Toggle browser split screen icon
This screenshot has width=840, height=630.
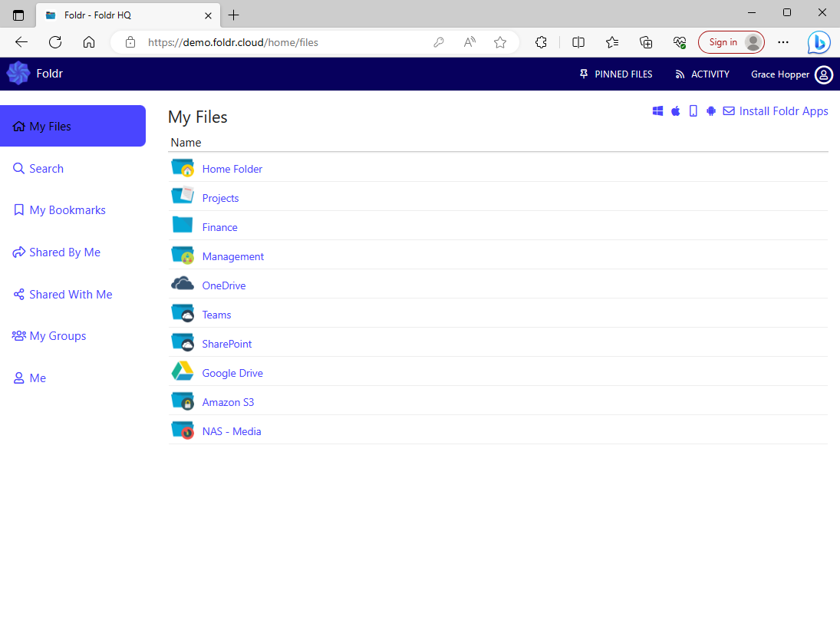(578, 42)
